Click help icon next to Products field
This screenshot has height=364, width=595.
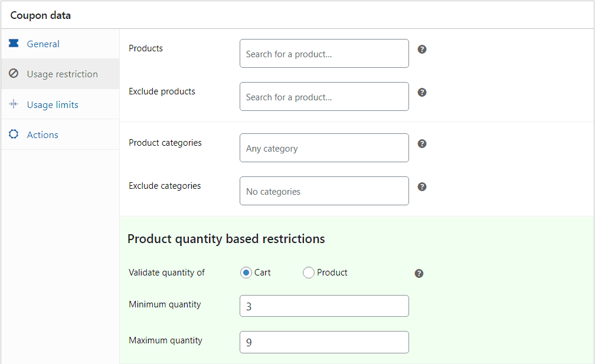click(x=422, y=50)
